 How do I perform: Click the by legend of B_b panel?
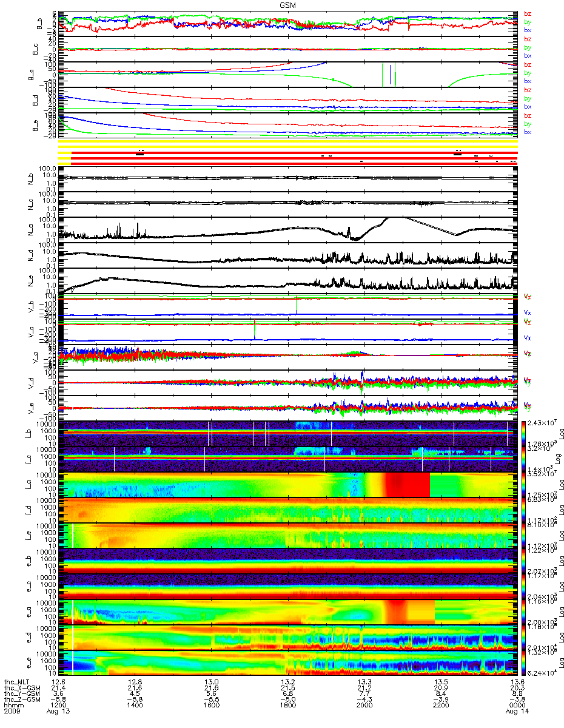click(x=528, y=21)
